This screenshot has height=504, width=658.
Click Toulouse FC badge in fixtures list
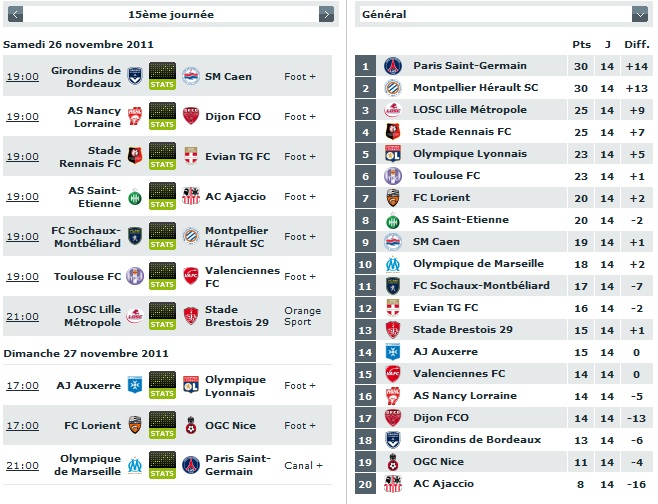(135, 276)
